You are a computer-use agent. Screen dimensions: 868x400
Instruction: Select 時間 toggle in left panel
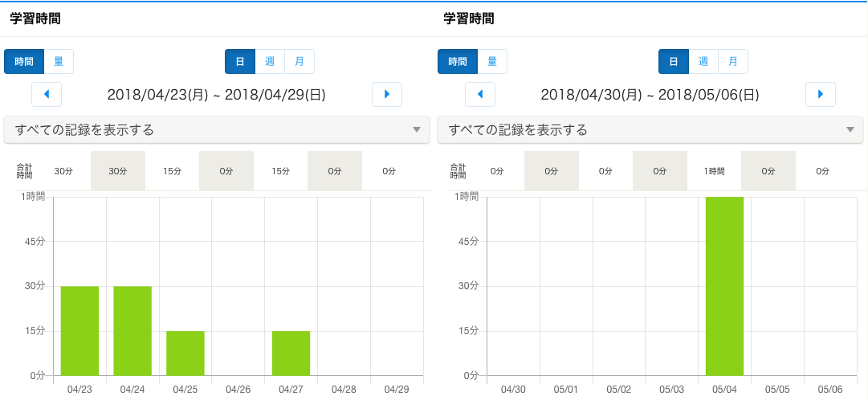click(x=24, y=61)
